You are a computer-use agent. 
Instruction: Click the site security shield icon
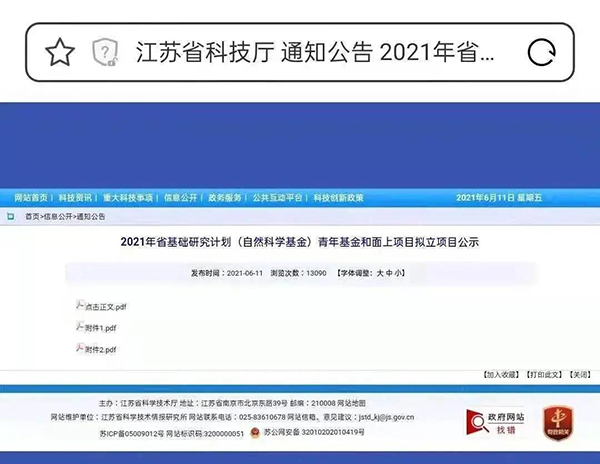point(105,51)
